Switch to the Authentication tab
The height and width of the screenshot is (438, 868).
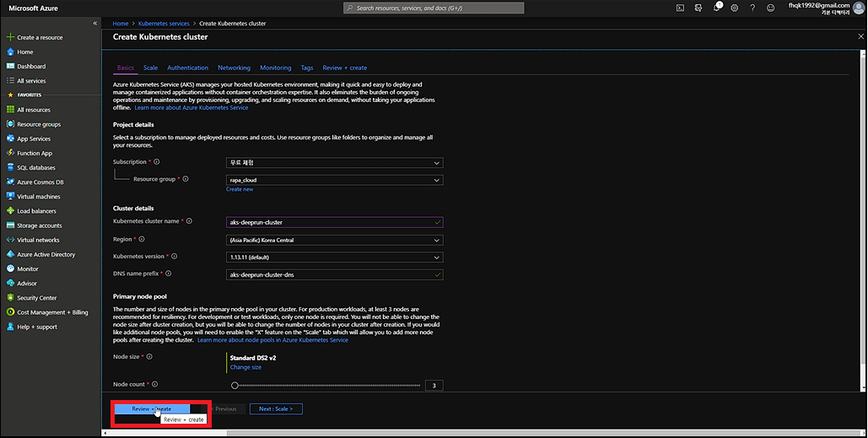[x=187, y=68]
